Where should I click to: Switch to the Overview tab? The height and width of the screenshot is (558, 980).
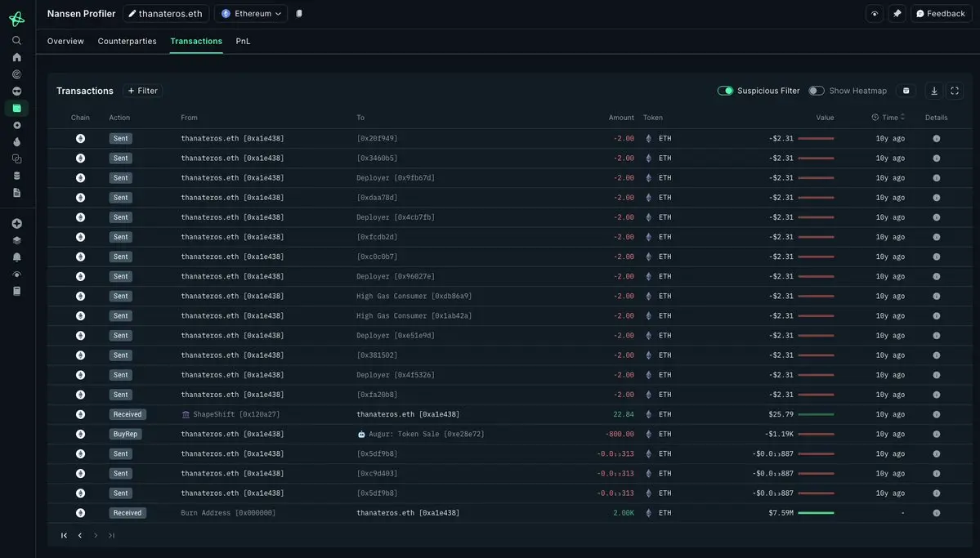(x=65, y=41)
